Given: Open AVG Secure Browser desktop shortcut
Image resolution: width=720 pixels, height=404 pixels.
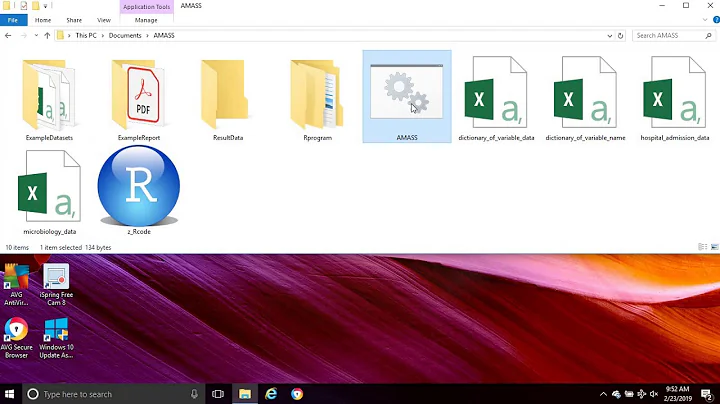Looking at the screenshot, I should (16, 337).
